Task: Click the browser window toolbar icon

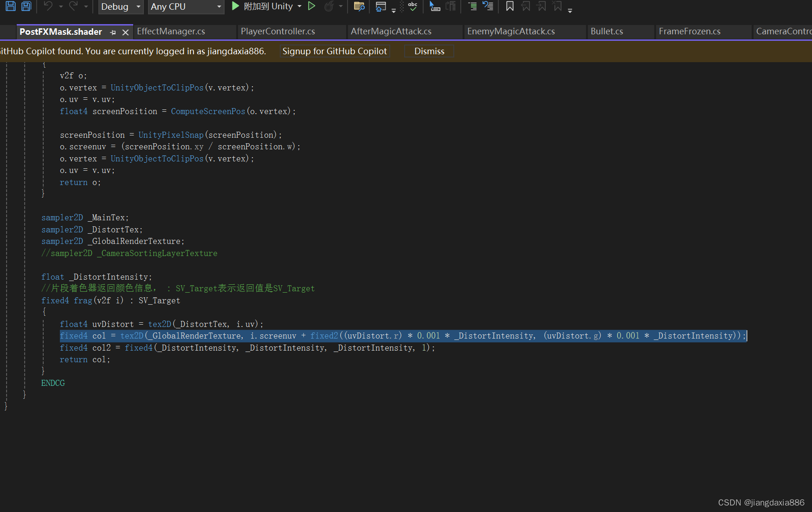Action: point(380,6)
